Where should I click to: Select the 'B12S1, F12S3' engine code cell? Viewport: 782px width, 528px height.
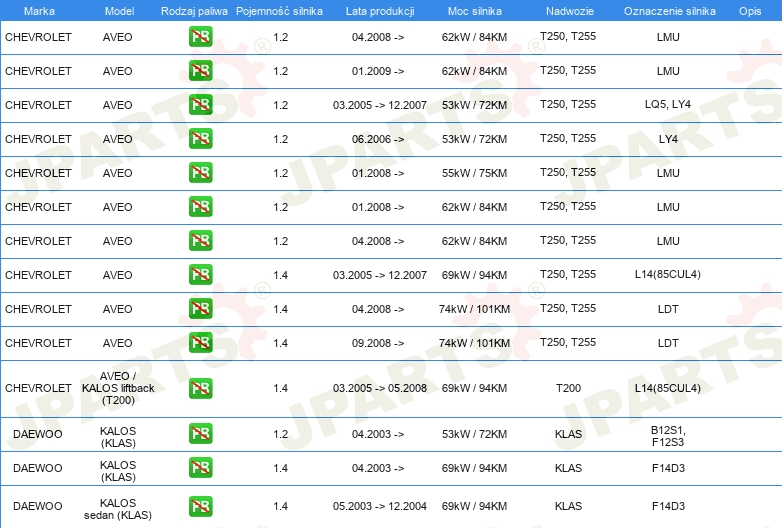[x=668, y=436]
